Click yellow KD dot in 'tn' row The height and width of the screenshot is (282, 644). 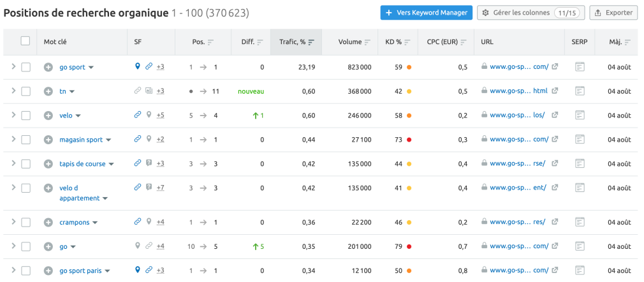point(409,91)
